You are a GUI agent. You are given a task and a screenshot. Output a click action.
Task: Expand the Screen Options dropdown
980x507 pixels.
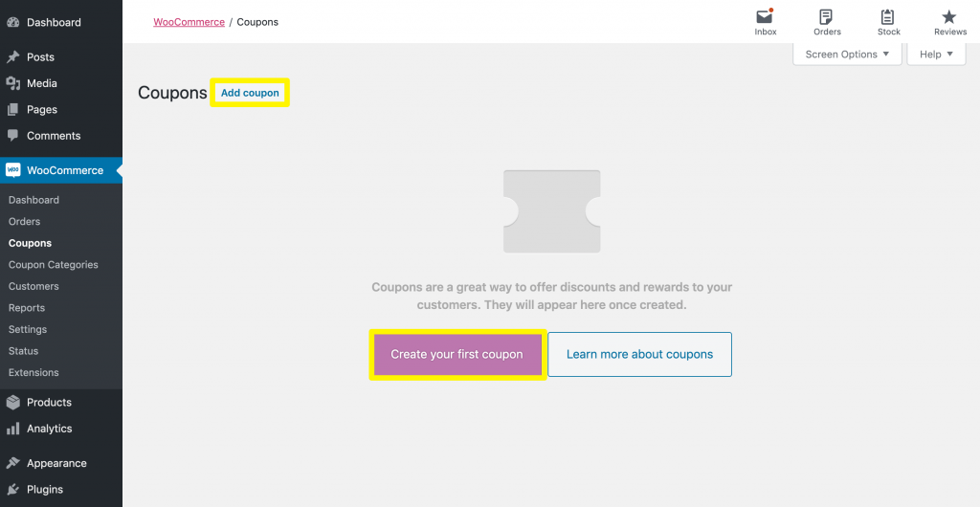847,55
